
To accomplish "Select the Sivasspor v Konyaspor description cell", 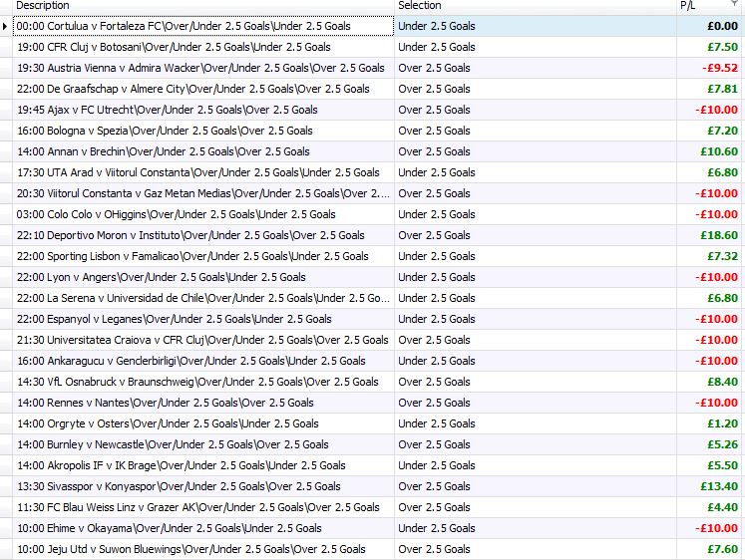I will [203, 486].
